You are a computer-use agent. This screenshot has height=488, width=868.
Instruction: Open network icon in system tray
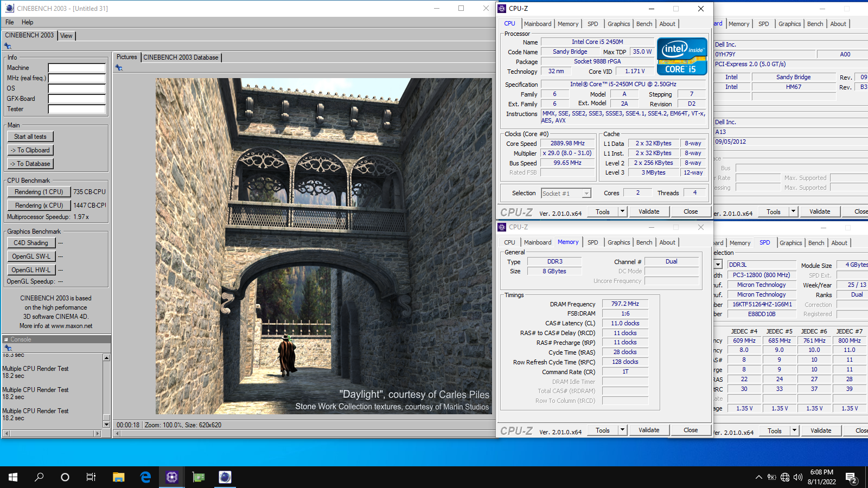point(785,477)
